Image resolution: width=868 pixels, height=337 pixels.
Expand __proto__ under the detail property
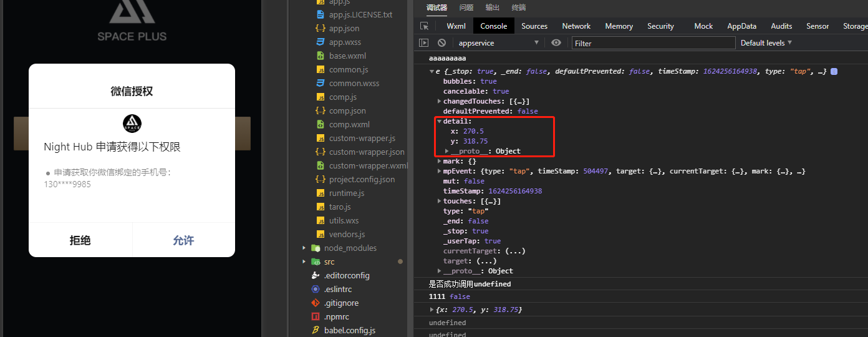[447, 151]
